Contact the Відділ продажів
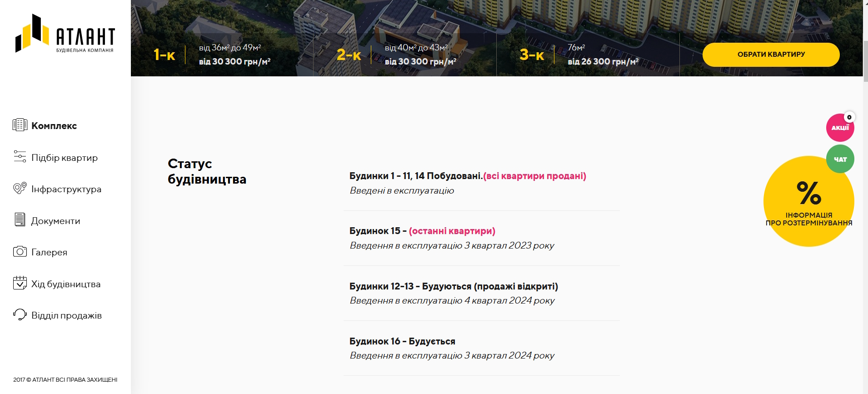Image resolution: width=868 pixels, height=394 pixels. click(66, 315)
